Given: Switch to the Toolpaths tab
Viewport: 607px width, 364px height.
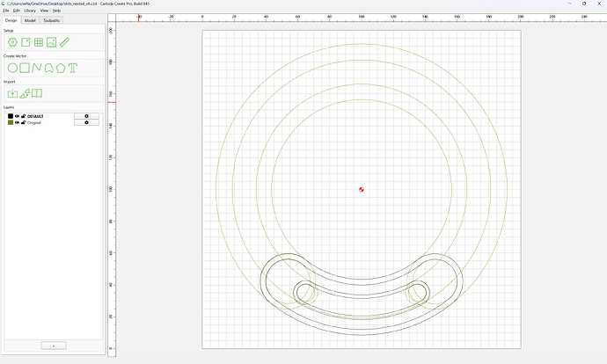Looking at the screenshot, I should [x=52, y=20].
